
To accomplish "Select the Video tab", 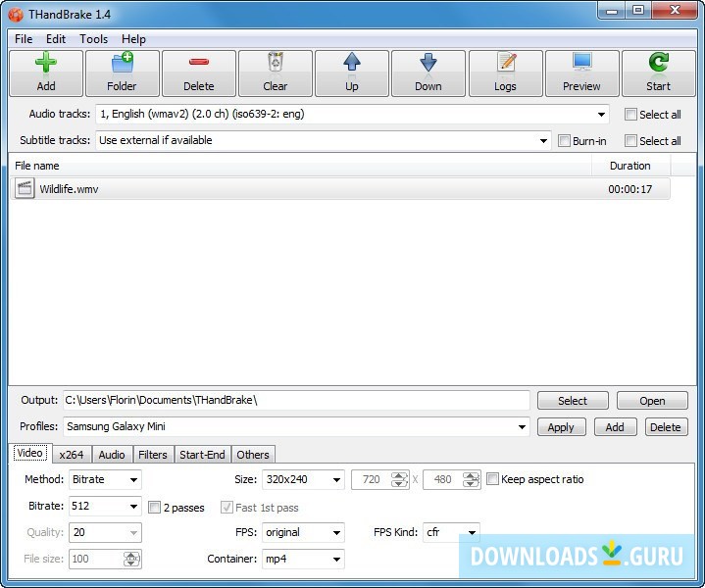I will (30, 453).
